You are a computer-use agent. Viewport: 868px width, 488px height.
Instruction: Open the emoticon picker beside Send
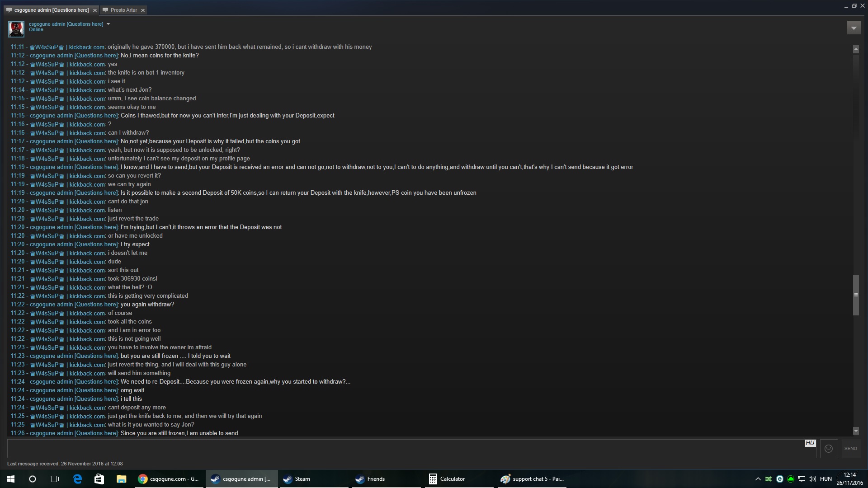point(829,449)
